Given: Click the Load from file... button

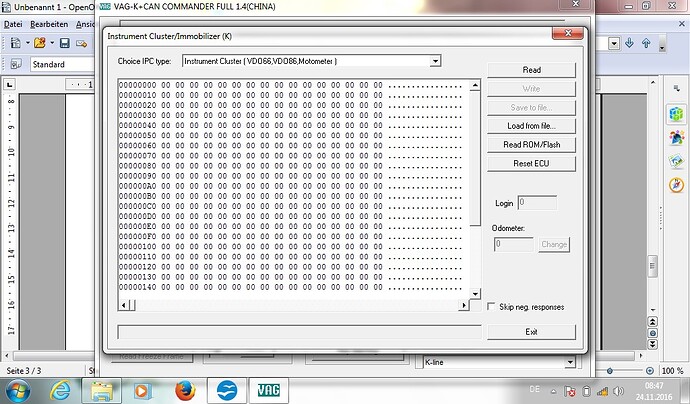Looking at the screenshot, I should [532, 126].
